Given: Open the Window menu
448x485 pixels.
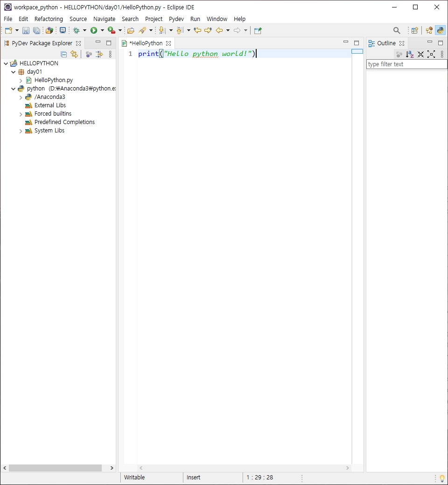Looking at the screenshot, I should click(217, 19).
